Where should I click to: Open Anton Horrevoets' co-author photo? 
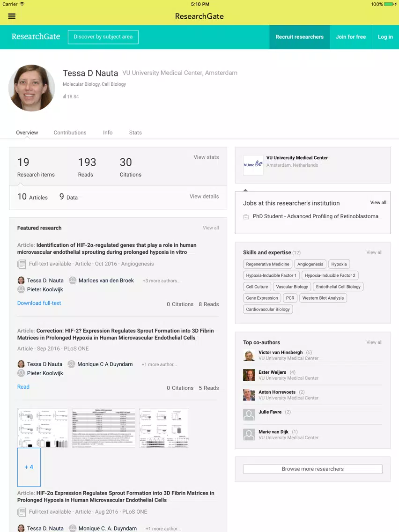click(249, 395)
